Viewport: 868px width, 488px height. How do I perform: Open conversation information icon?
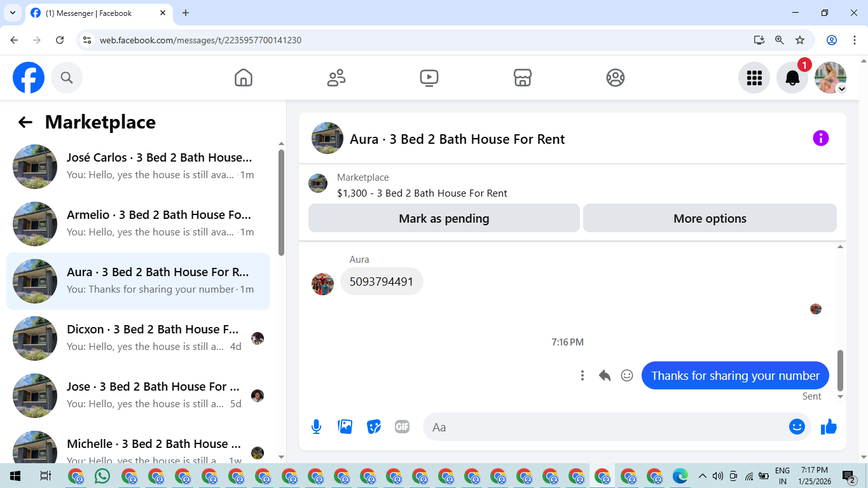pyautogui.click(x=821, y=138)
